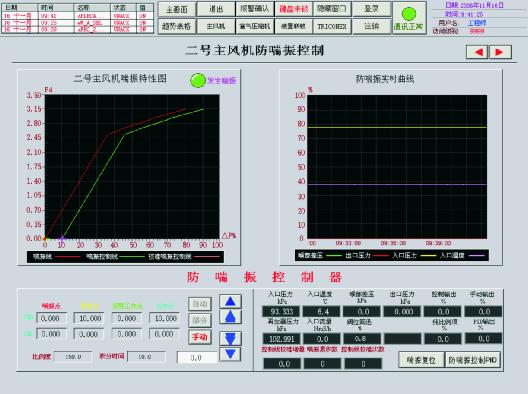
Task: Click first-row 10.000 field under yellow label
Action: click(89, 318)
